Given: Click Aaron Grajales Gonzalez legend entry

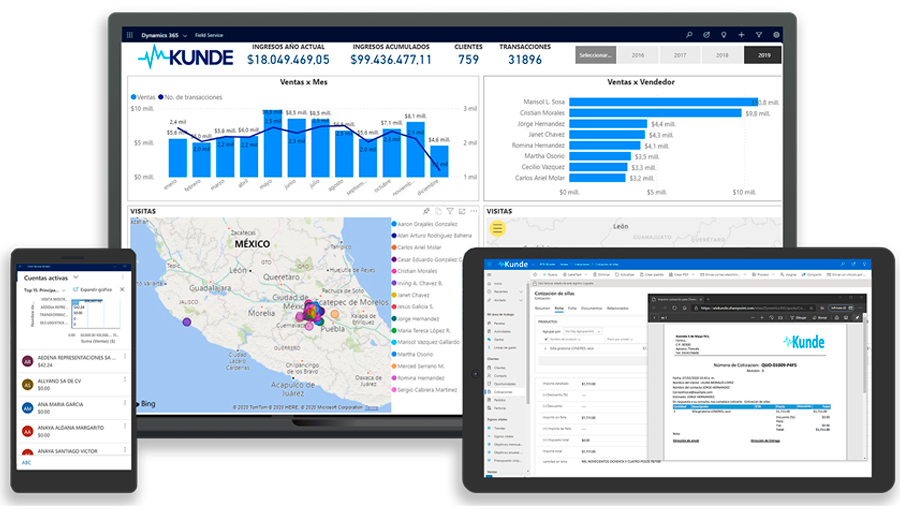Looking at the screenshot, I should tap(425, 224).
